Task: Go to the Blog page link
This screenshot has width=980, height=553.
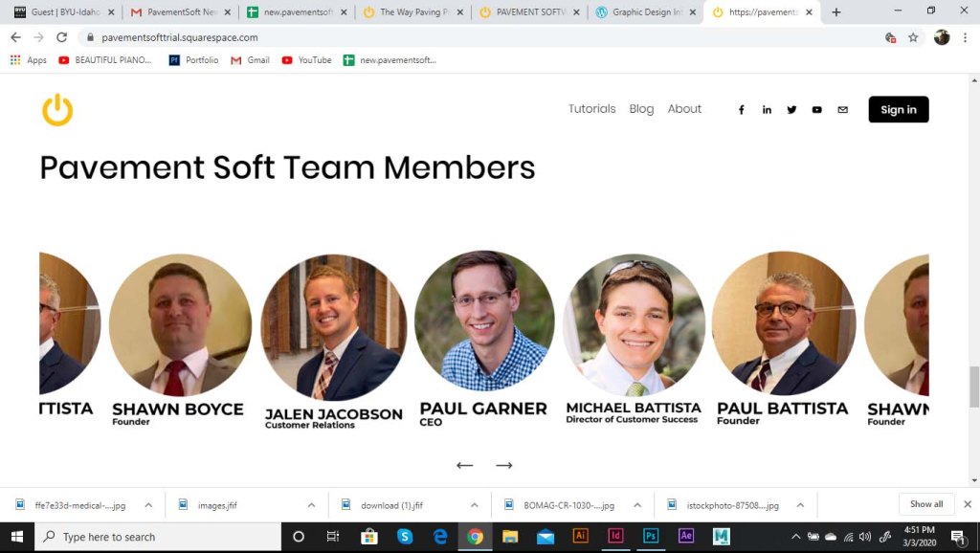Action: (x=641, y=109)
